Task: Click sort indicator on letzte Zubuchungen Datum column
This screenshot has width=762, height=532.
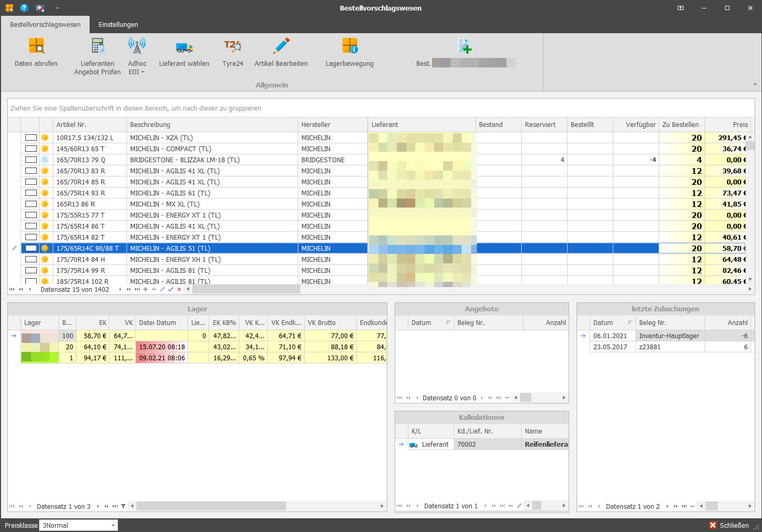Action: pyautogui.click(x=630, y=323)
